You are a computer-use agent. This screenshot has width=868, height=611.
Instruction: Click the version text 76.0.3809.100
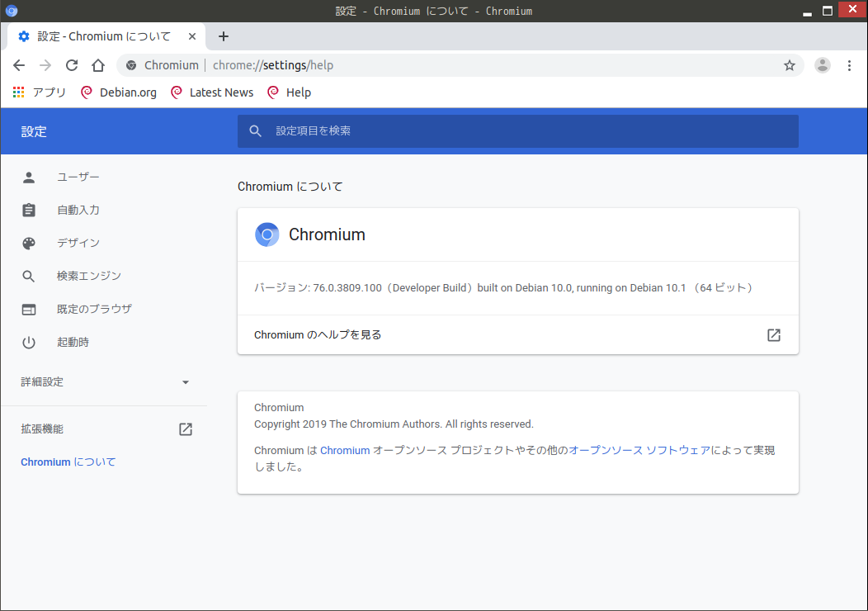click(347, 288)
